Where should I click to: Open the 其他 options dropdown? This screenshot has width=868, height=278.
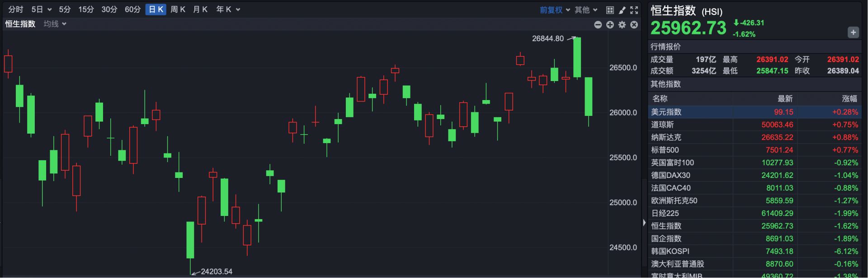tap(586, 10)
